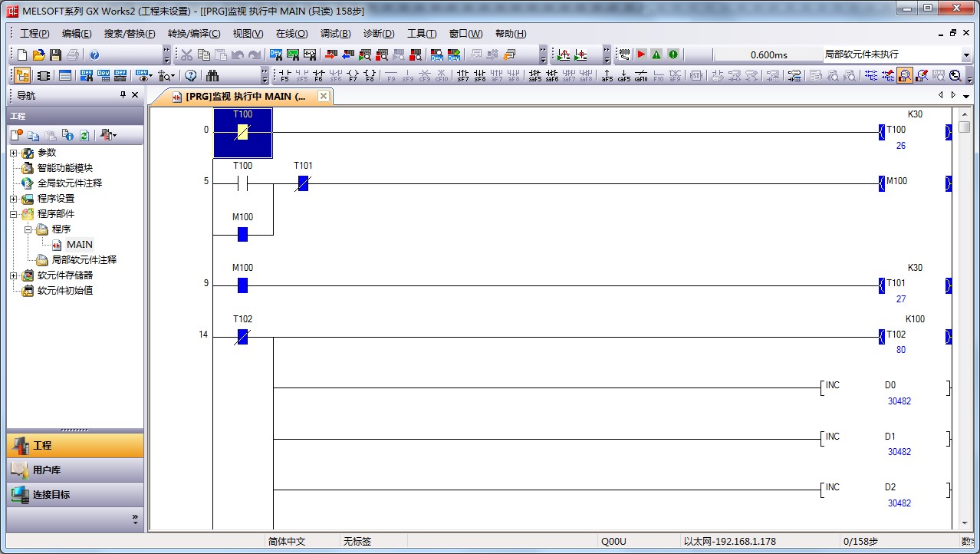The height and width of the screenshot is (554, 980).
Task: Open GX Works2 help question icon
Action: click(94, 54)
